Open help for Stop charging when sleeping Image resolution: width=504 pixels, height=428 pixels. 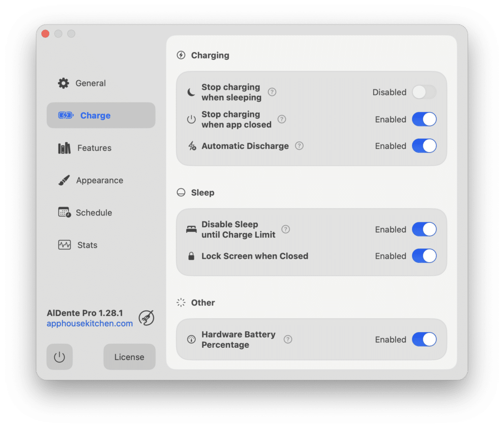272,92
